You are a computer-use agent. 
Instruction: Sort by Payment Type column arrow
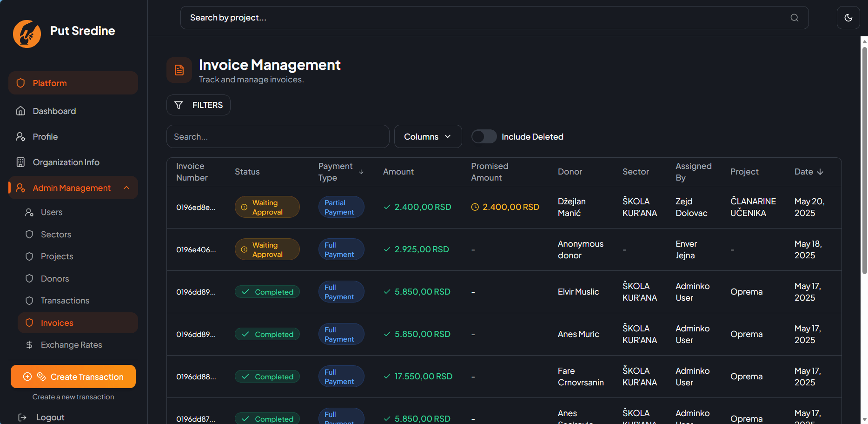click(x=361, y=172)
